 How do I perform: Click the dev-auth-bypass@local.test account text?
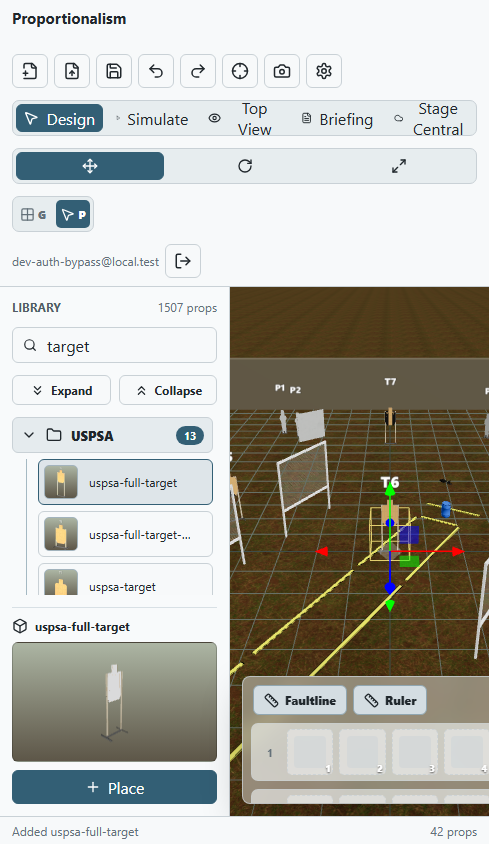point(86,262)
